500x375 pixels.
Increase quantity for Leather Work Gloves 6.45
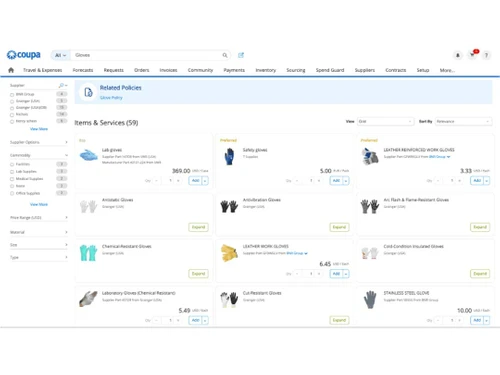tap(319, 274)
